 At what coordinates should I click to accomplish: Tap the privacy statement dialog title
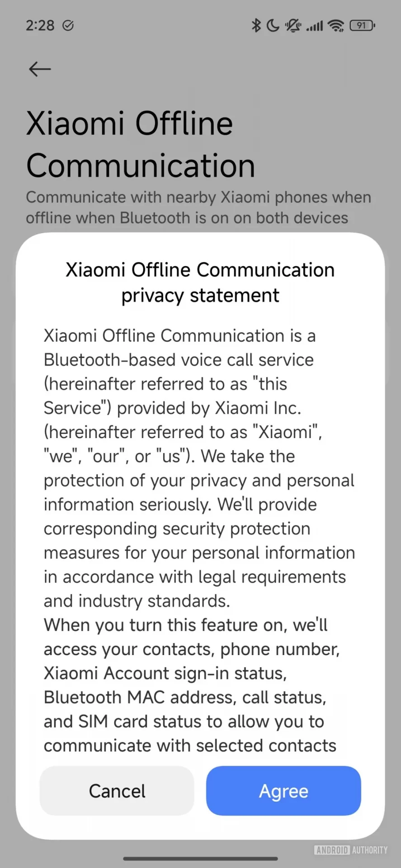coord(200,283)
